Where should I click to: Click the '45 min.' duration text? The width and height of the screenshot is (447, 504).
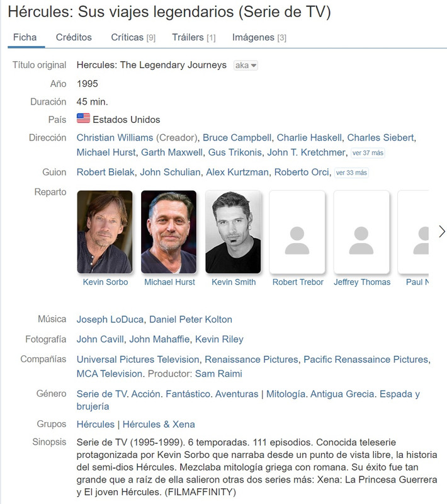coord(92,101)
